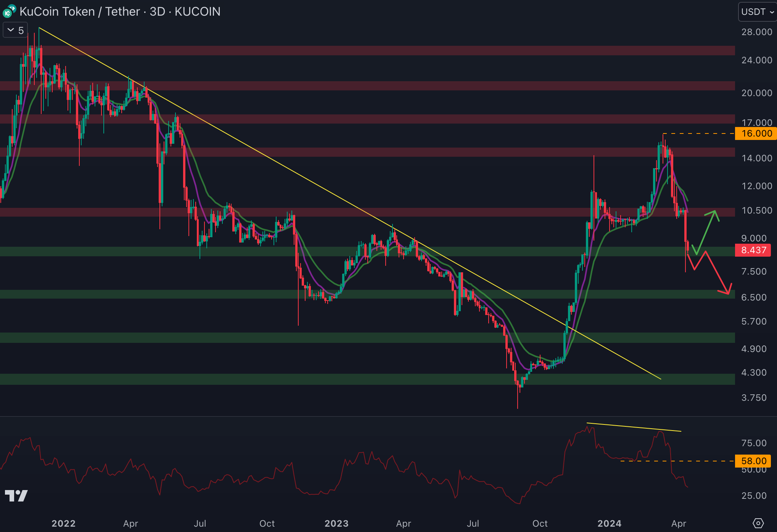The width and height of the screenshot is (777, 532).
Task: Open the chart settings gear icon
Action: pos(758,523)
